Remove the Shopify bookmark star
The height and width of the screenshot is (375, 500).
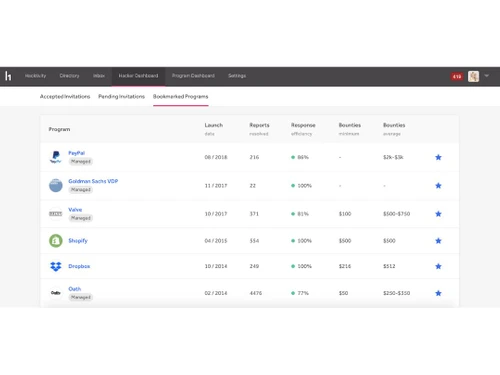point(438,241)
